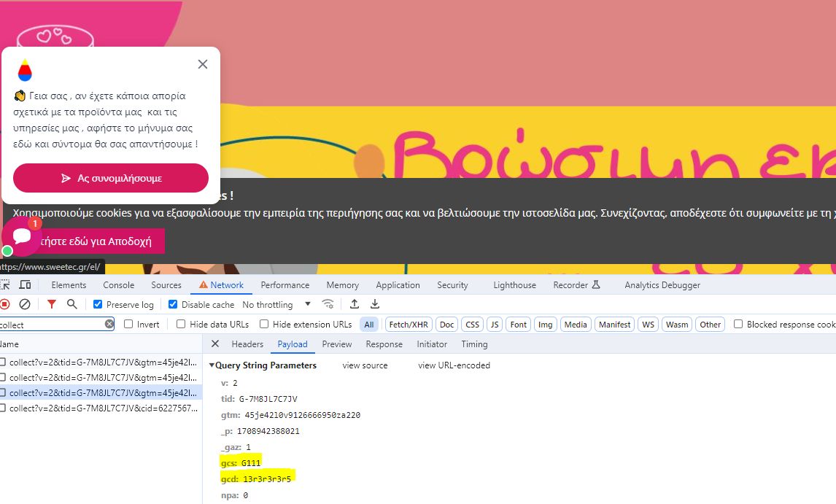Click view URL-encoded link

454,365
